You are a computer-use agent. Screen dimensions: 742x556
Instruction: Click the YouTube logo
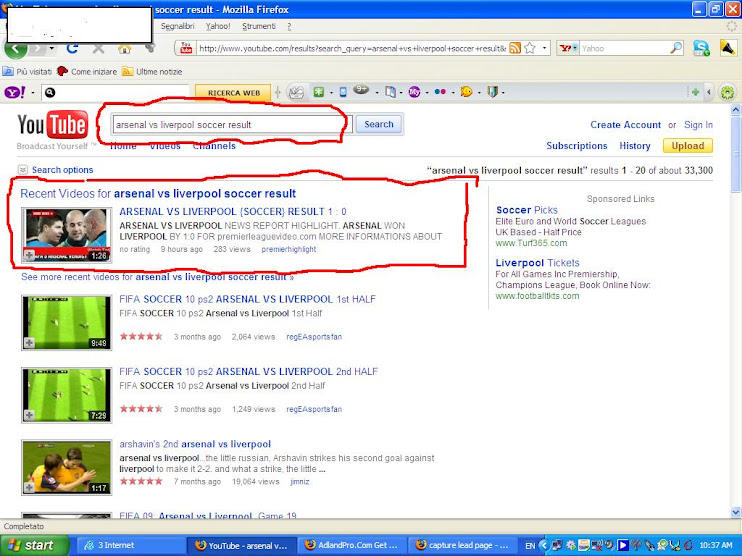click(x=53, y=125)
